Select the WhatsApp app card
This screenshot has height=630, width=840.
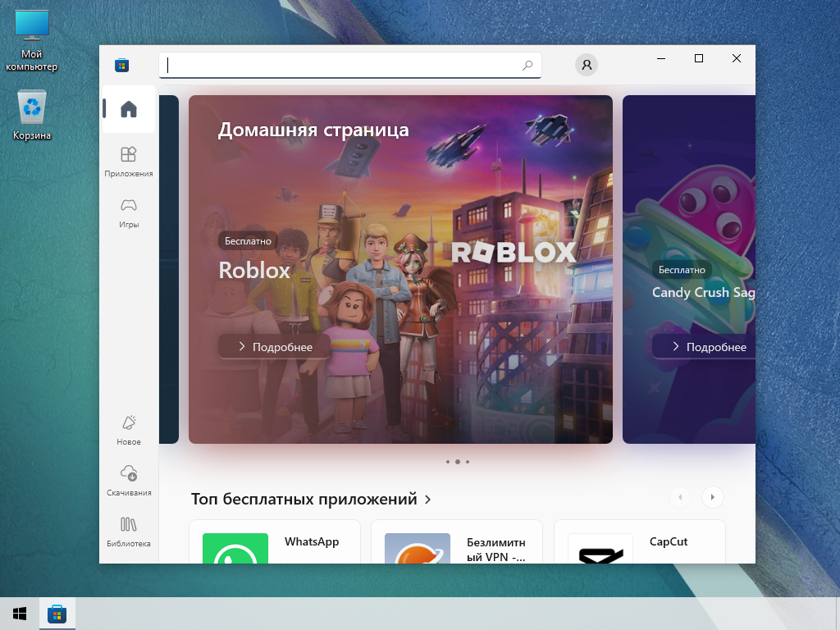point(275,543)
